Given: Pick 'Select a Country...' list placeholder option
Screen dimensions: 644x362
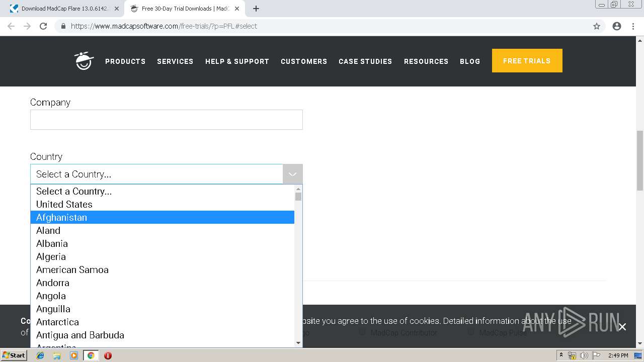Looking at the screenshot, I should click(163, 191).
